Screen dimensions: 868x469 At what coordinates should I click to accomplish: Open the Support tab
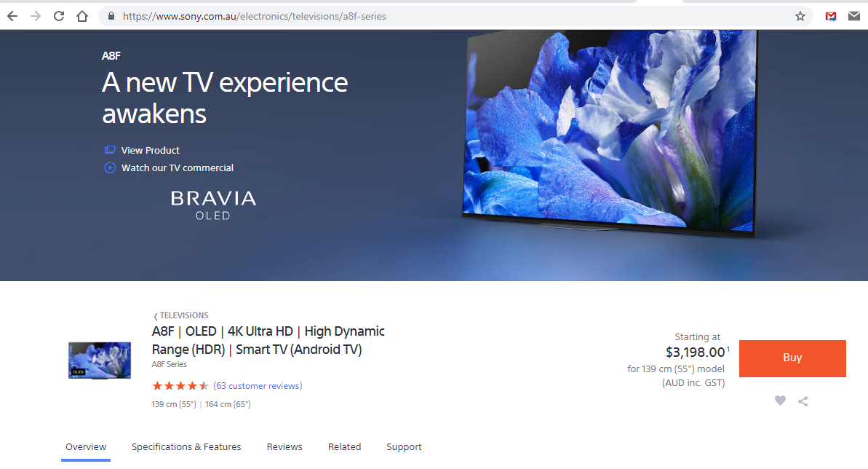coord(404,446)
